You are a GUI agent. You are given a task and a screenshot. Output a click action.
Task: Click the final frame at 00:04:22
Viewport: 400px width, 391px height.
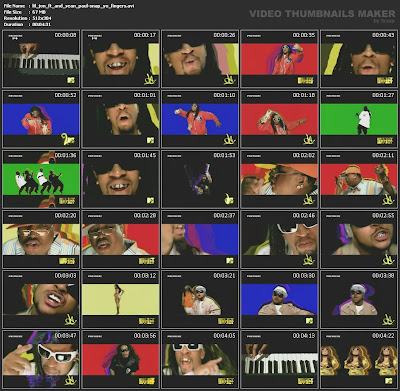click(359, 360)
